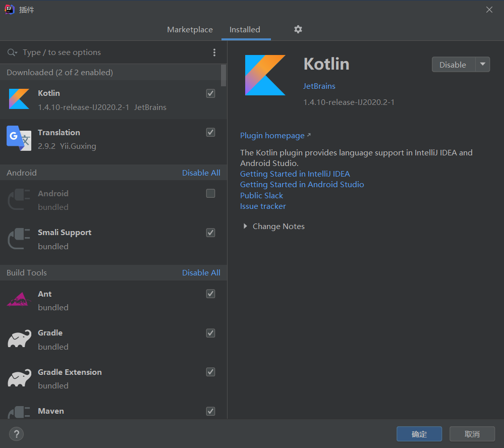The height and width of the screenshot is (448, 504).
Task: Toggle the Ant plugin checkbox
Action: pyautogui.click(x=210, y=294)
